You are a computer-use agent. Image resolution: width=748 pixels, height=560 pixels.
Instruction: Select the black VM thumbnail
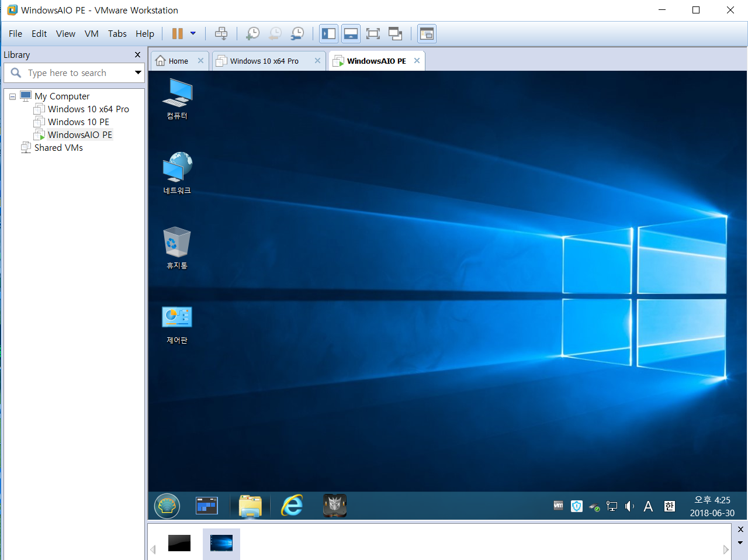click(x=179, y=543)
